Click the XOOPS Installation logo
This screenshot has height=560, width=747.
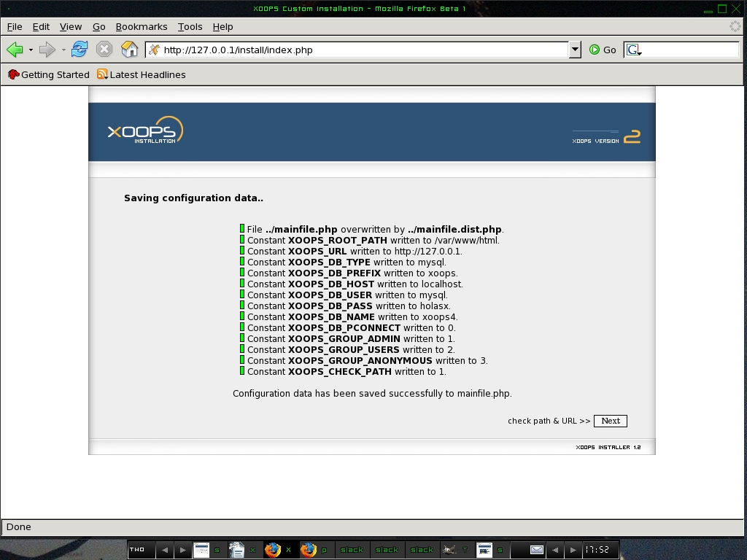tap(145, 131)
